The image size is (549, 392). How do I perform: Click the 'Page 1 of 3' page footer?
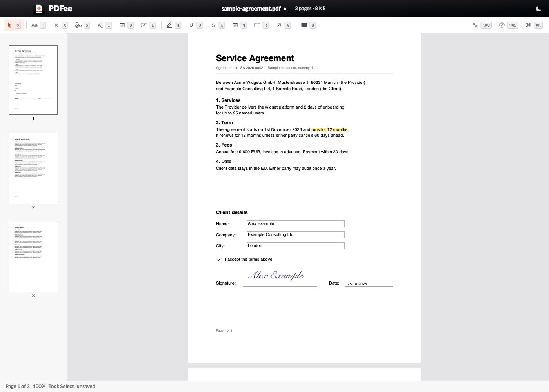(224, 330)
